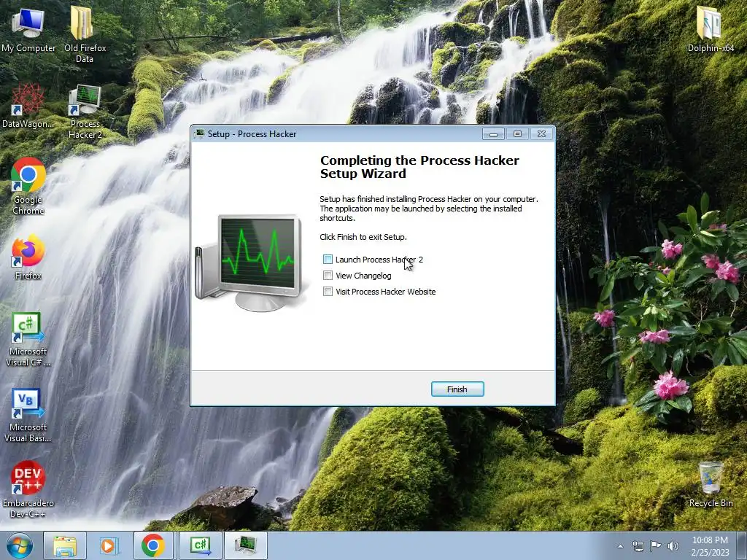Open the Windows Start menu
Screen dimensions: 747x560
pyautogui.click(x=20, y=545)
